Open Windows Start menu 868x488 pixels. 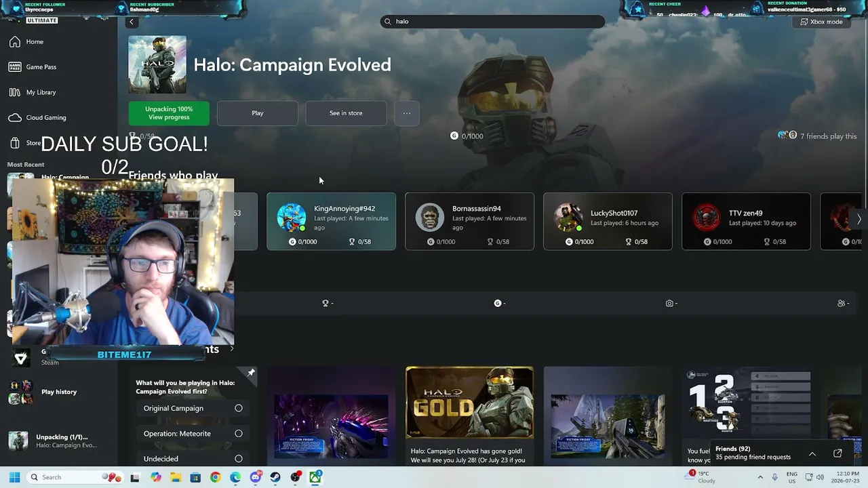click(x=14, y=478)
